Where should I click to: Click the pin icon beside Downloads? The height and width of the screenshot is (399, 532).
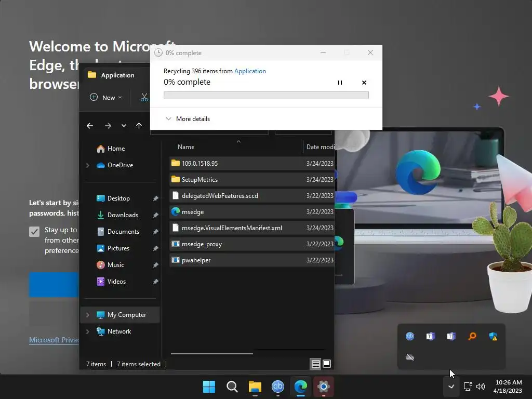pos(155,215)
